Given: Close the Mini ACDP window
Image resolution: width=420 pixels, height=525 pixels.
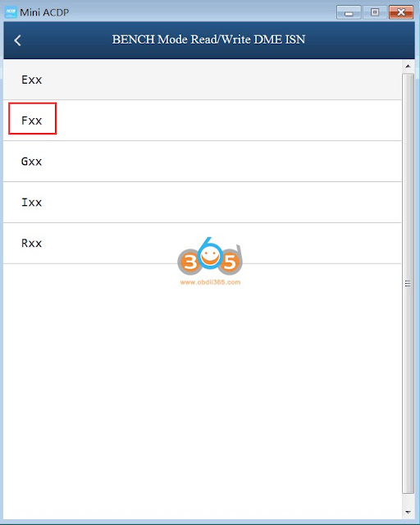Looking at the screenshot, I should 401,12.
